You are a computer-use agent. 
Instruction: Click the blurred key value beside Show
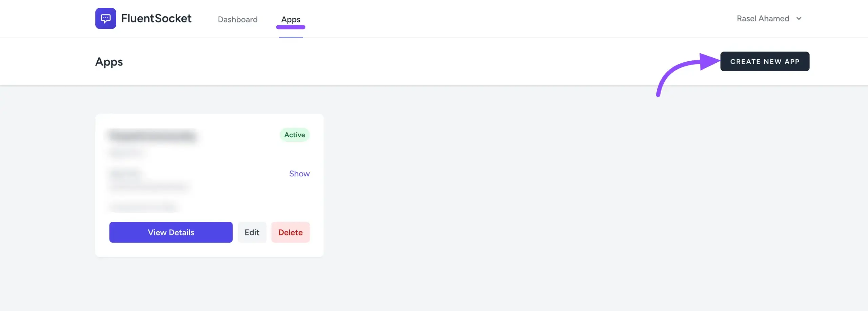click(x=149, y=187)
